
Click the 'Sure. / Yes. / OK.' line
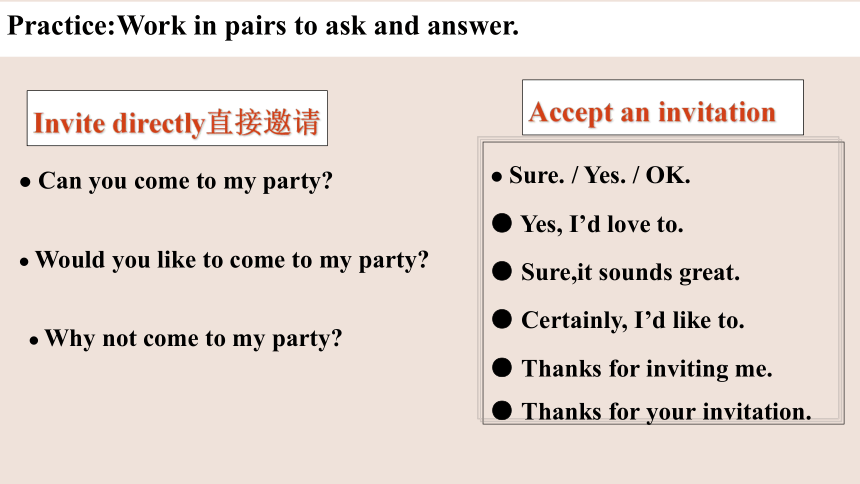599,176
